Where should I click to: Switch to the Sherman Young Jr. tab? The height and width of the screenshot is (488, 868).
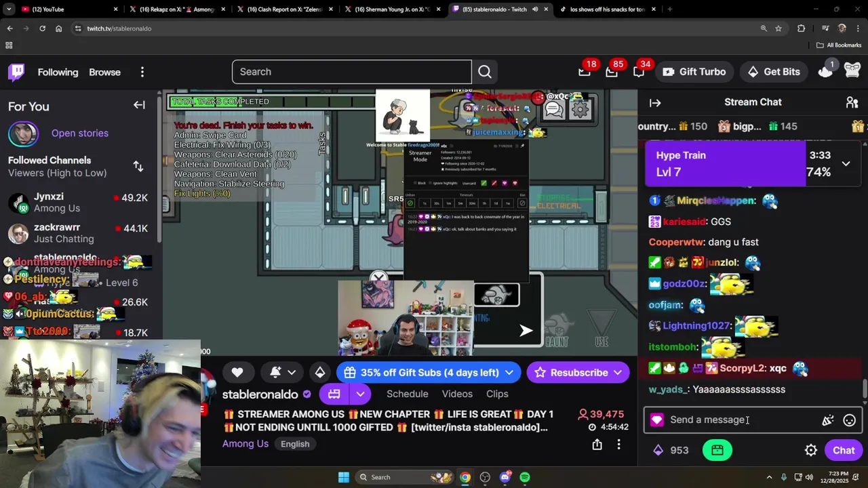392,9
